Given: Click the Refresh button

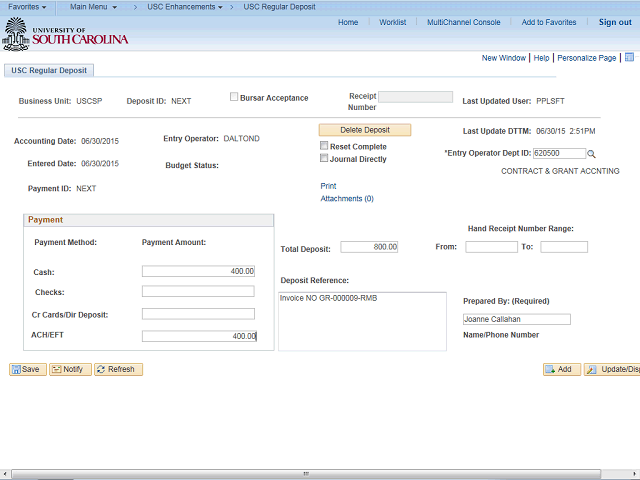Looking at the screenshot, I should click(x=118, y=369).
